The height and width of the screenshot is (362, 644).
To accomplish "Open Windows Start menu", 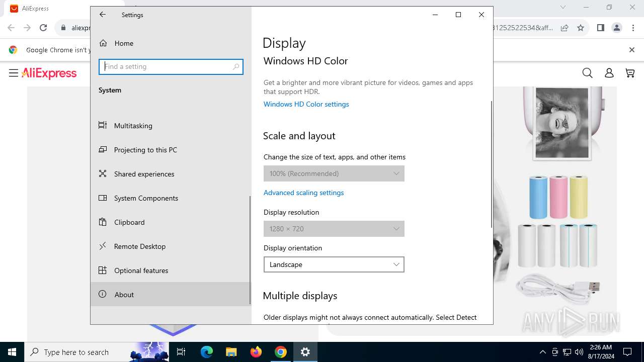I will pyautogui.click(x=12, y=352).
